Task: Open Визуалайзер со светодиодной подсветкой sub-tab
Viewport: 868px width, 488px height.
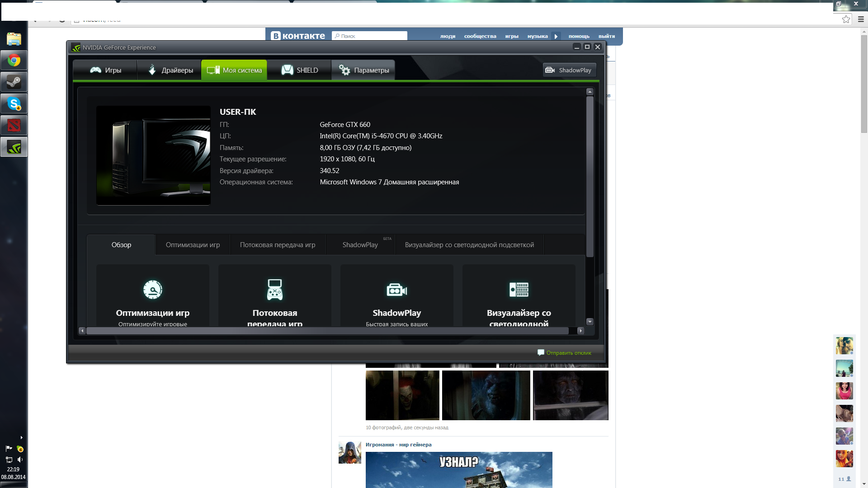Action: [x=469, y=245]
